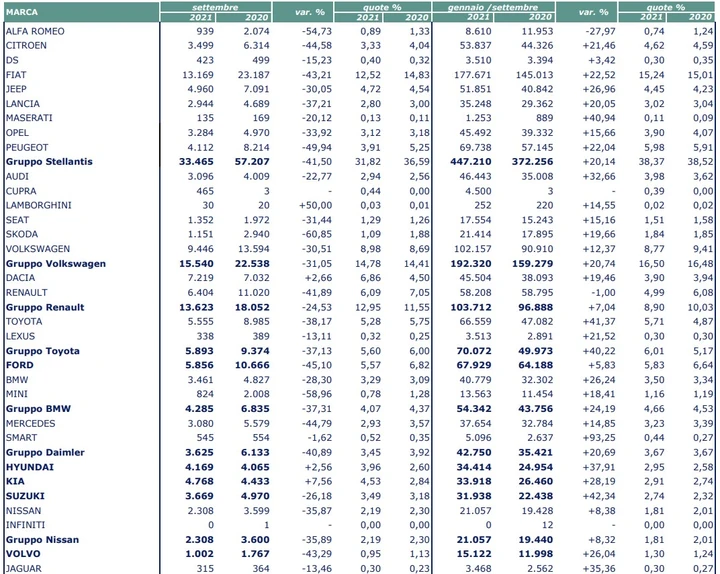
Task: Click Skoda variation -60,85
Action: pos(317,234)
